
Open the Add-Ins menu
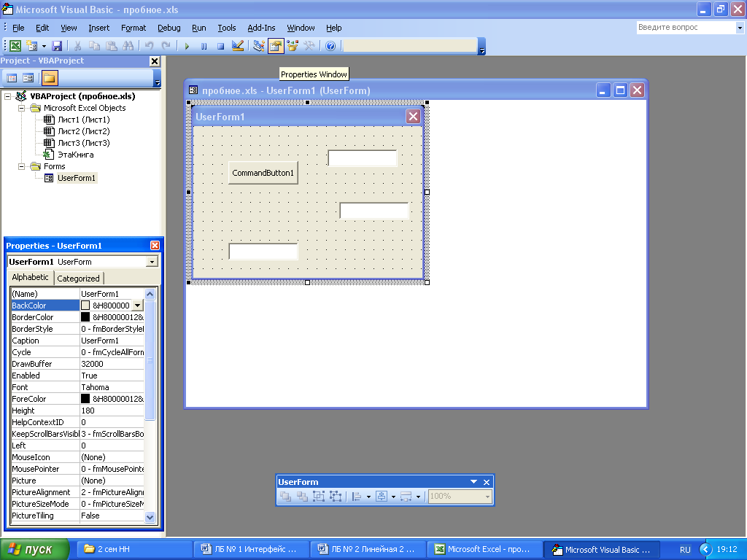261,28
